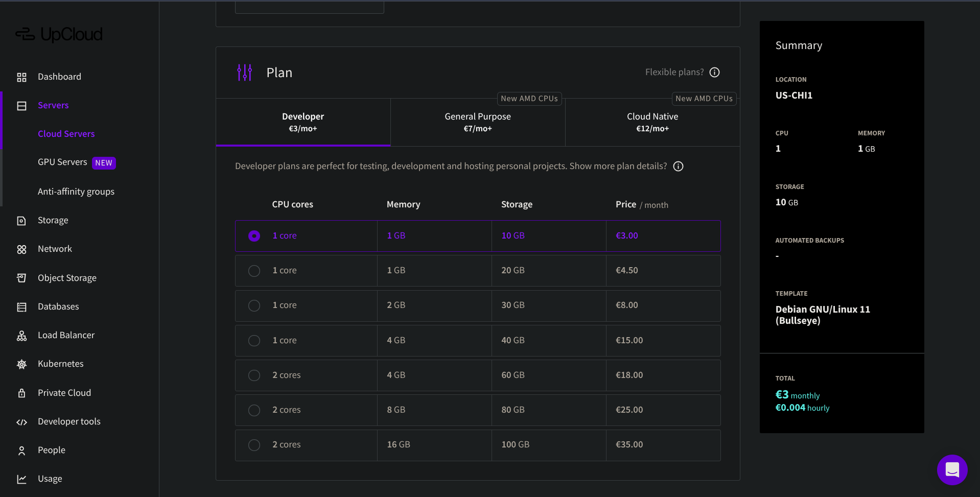Open GPU Servers page
This screenshot has height=497, width=980.
tap(62, 162)
